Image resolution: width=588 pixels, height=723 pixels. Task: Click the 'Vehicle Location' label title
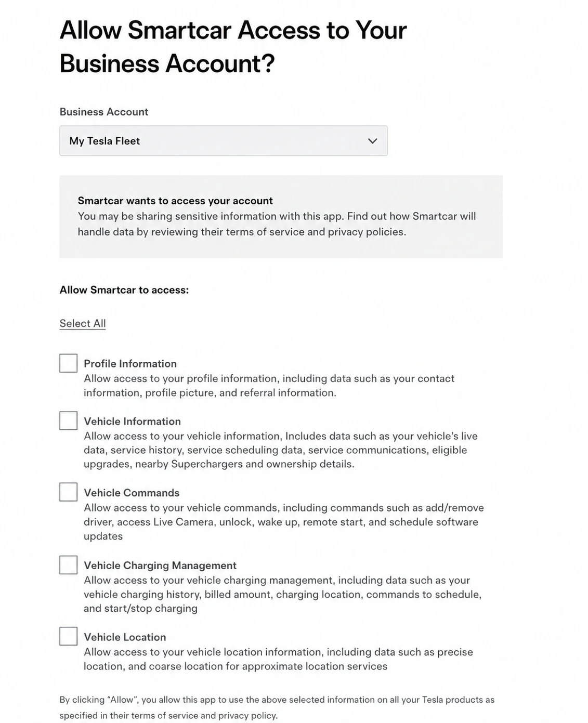pyautogui.click(x=125, y=637)
